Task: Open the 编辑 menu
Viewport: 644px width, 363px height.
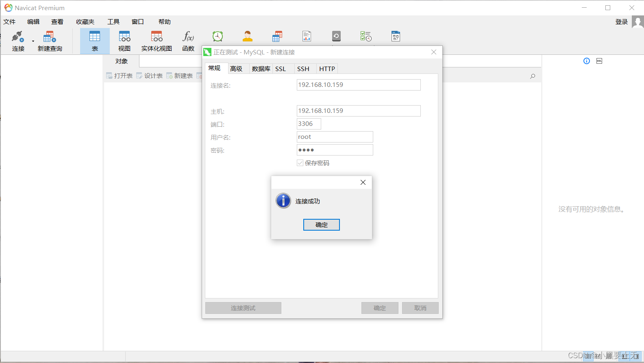Action: pyautogui.click(x=33, y=22)
